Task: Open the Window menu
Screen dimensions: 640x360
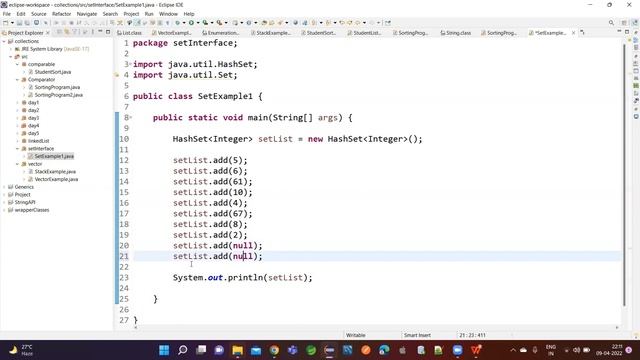Action: [x=168, y=14]
